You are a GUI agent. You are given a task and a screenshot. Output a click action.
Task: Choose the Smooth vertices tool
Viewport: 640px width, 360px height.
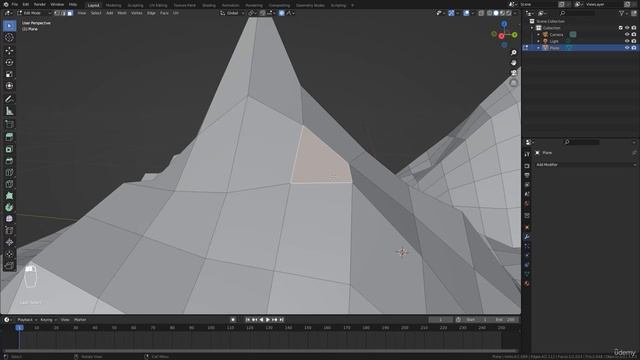[9, 219]
